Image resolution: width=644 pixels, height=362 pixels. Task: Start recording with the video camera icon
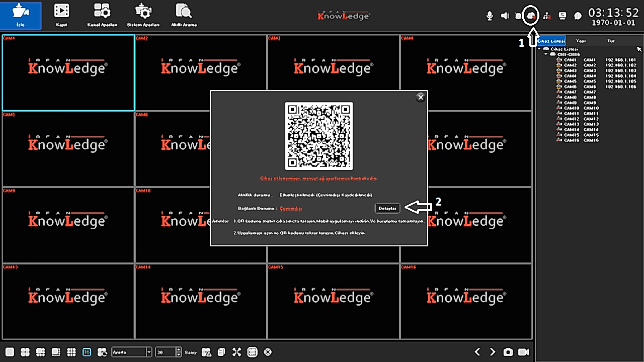pos(524,352)
